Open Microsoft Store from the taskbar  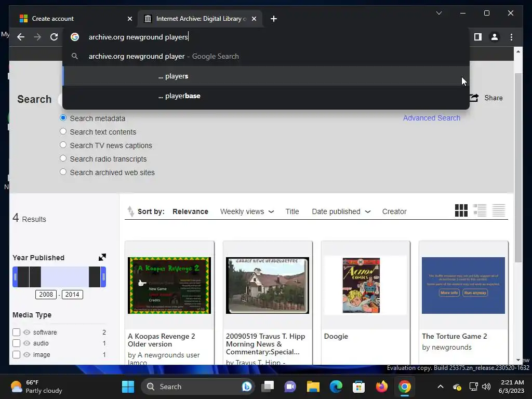[358, 387]
